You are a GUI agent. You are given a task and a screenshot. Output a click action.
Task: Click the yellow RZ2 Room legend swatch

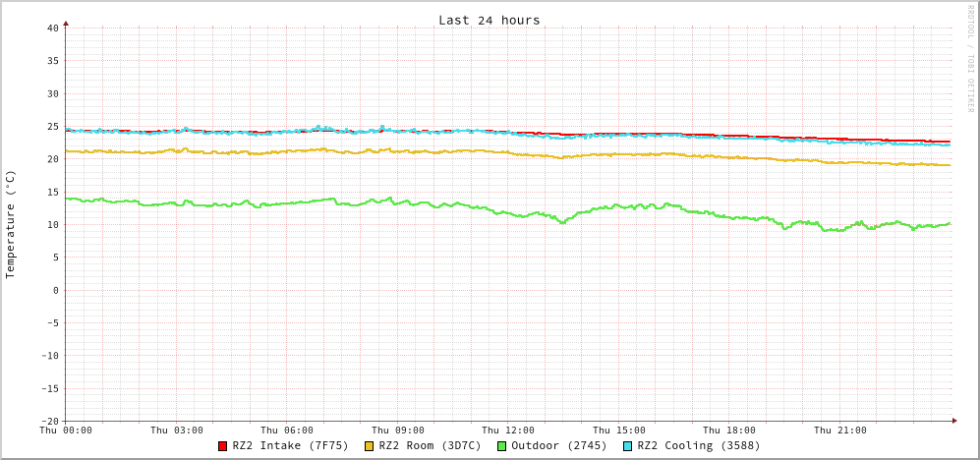point(370,446)
